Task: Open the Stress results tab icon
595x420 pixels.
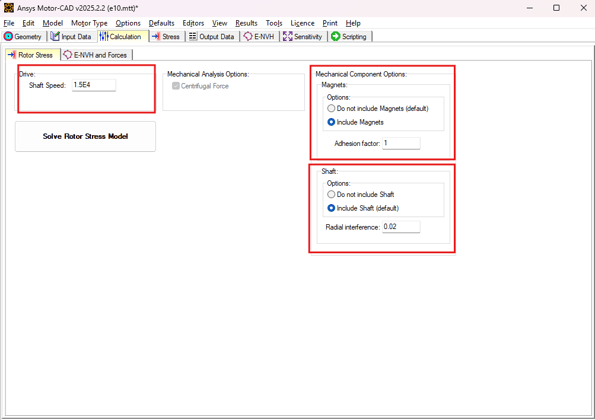Action: 156,36
